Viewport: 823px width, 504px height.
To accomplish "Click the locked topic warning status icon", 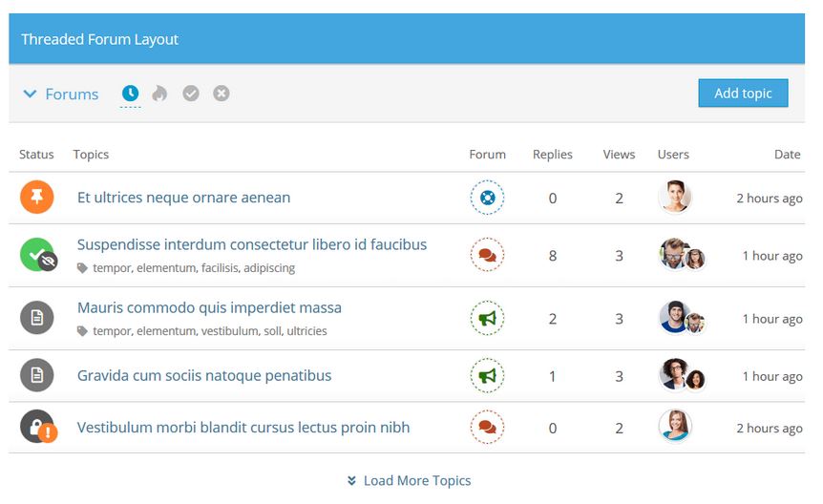I will point(38,427).
